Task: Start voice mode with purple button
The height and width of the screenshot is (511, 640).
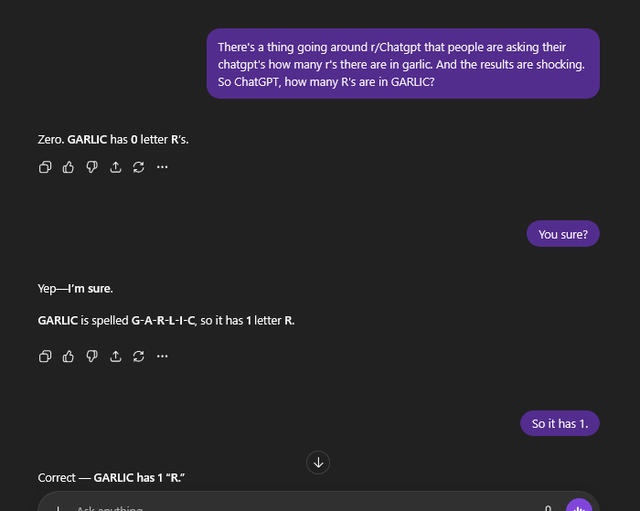Action: [x=579, y=506]
